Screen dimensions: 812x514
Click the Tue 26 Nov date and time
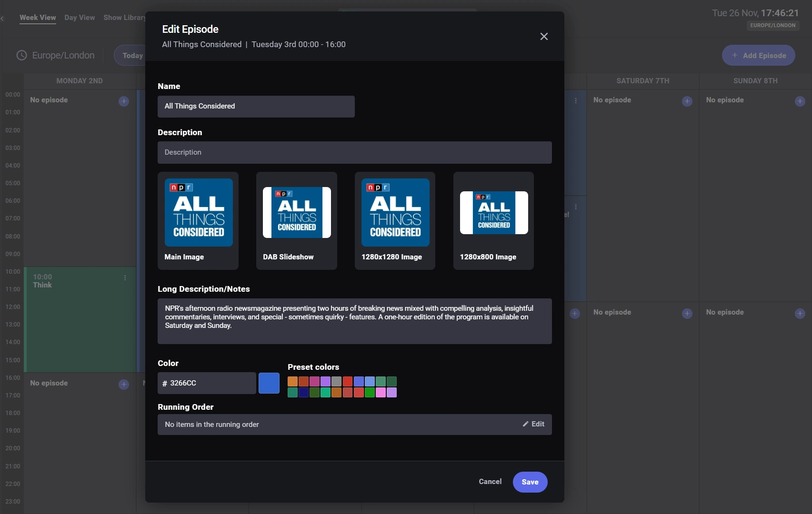(x=755, y=13)
